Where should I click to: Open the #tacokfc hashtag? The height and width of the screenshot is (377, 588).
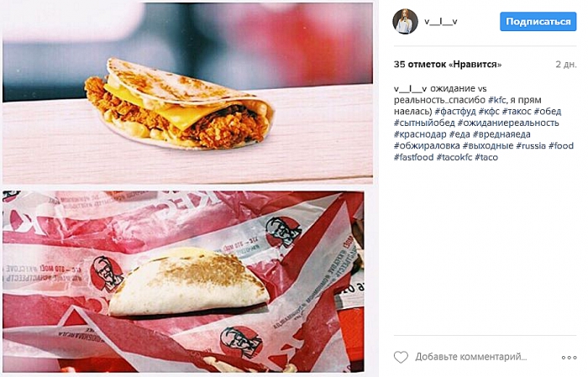coord(454,157)
